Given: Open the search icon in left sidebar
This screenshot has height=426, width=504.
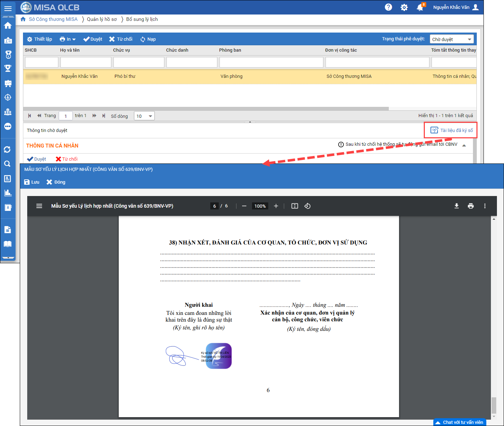Looking at the screenshot, I should point(7,164).
